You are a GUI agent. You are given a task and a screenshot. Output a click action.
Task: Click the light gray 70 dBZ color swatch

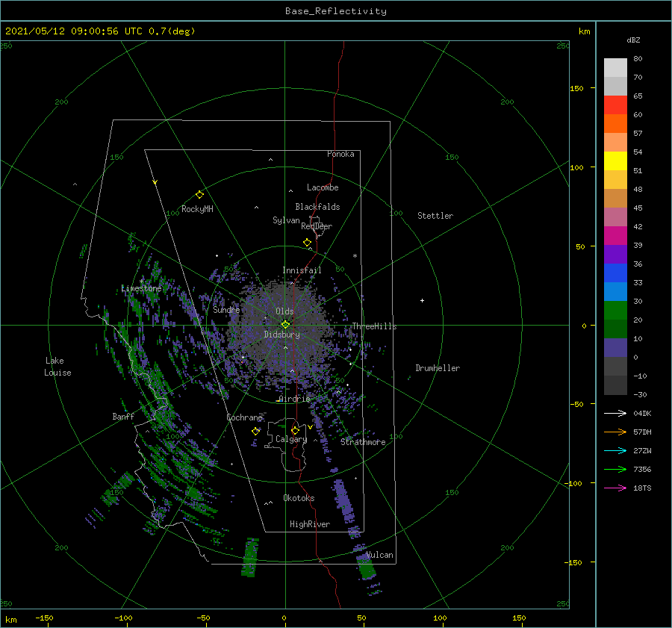615,68
